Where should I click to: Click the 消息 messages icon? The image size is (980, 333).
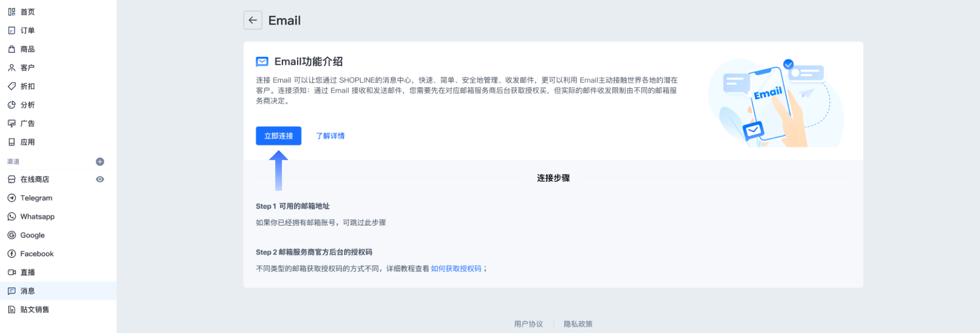tap(11, 291)
